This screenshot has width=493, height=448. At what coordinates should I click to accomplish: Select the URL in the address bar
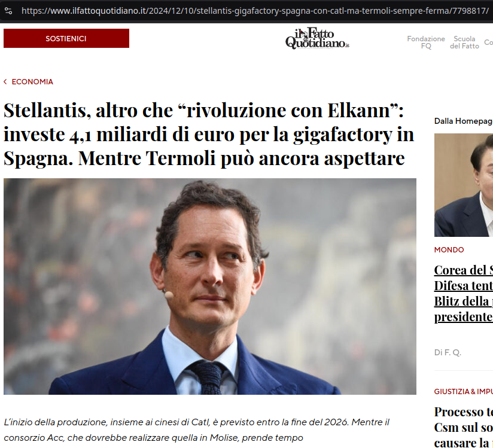click(255, 11)
